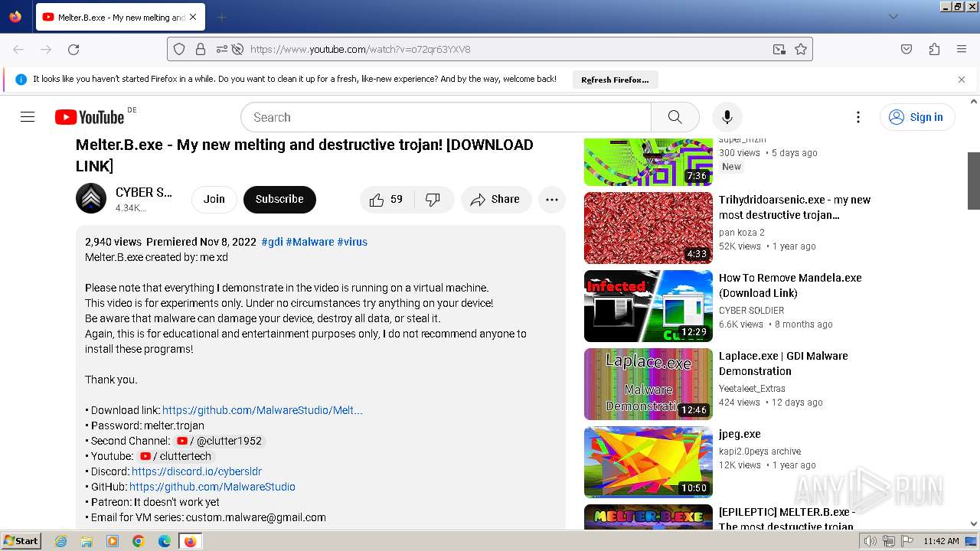Open the #gdi hashtag
The image size is (980, 551).
point(272,242)
